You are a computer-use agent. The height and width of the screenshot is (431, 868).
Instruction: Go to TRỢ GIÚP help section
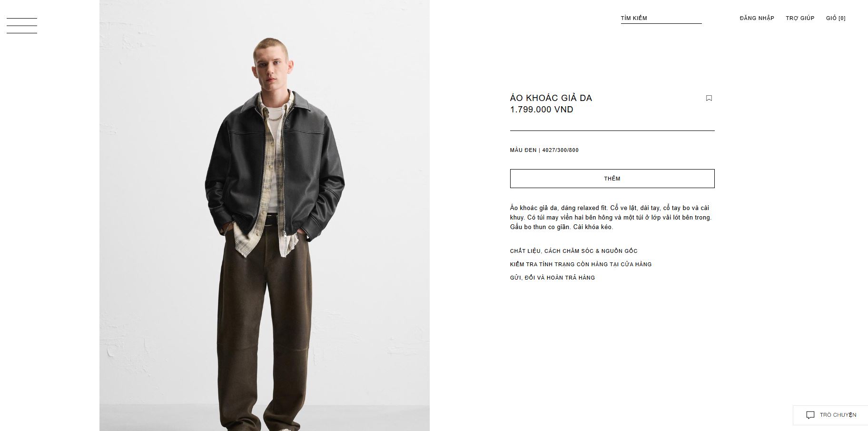800,18
